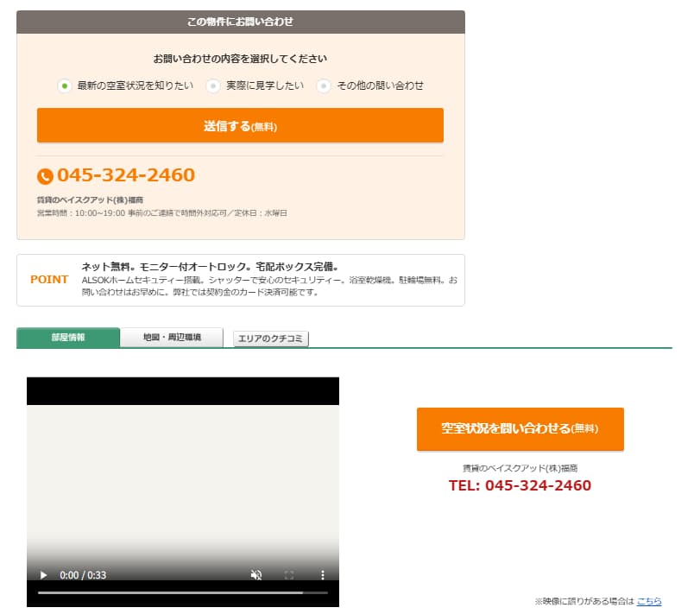Pick the その他の問い合わせ radio option
This screenshot has height=614, width=700.
(324, 85)
